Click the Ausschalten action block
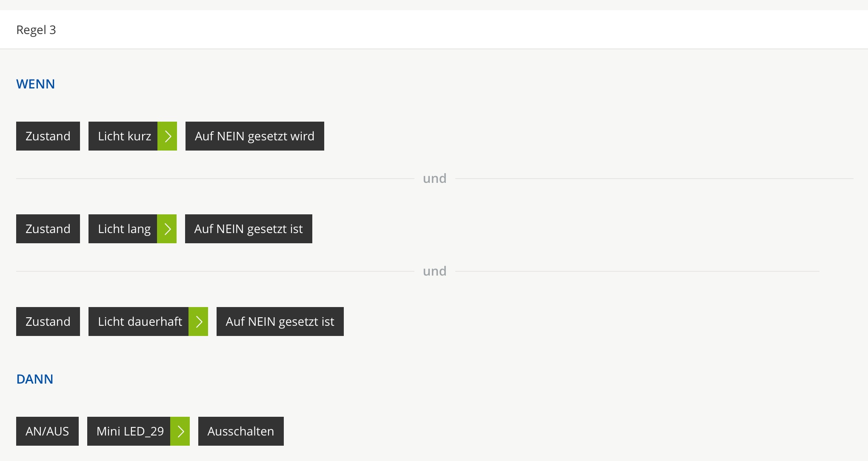Image resolution: width=868 pixels, height=461 pixels. (241, 431)
